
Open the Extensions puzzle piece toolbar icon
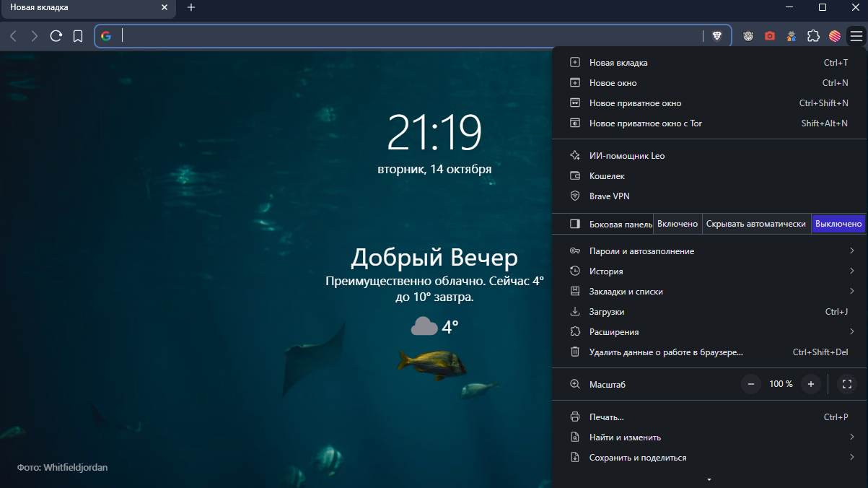[x=813, y=36]
